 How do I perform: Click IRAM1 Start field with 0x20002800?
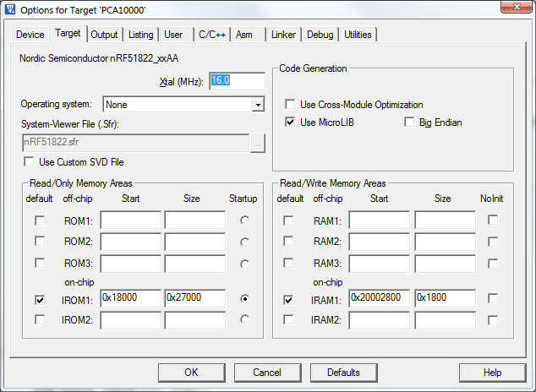point(379,298)
